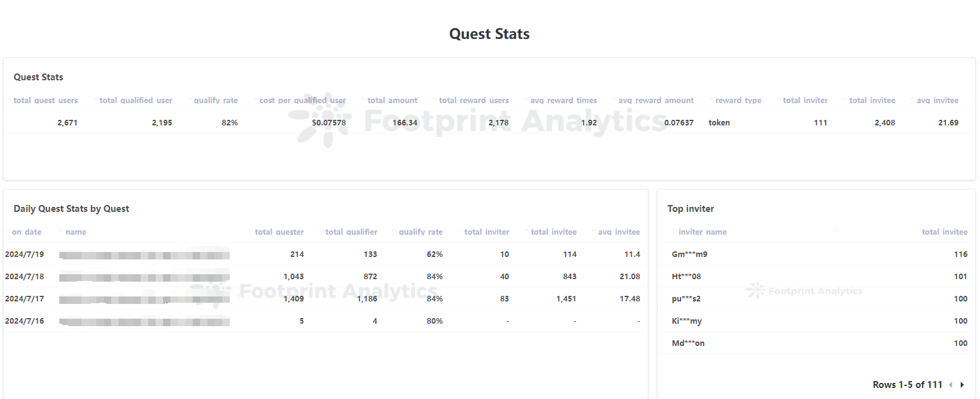Click inviter Ki***my in the list
The width and height of the screenshot is (980, 399).
click(x=687, y=321)
